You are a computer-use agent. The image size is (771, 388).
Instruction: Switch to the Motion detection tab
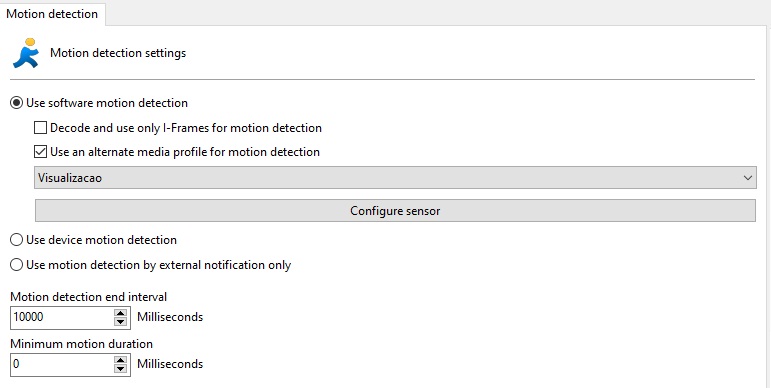click(x=52, y=14)
